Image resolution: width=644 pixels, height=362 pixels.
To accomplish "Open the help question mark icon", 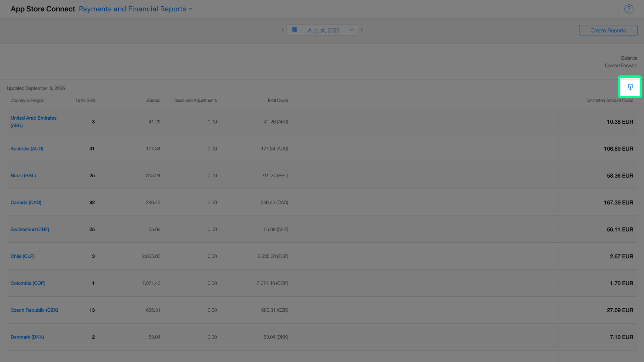I will 629,9.
